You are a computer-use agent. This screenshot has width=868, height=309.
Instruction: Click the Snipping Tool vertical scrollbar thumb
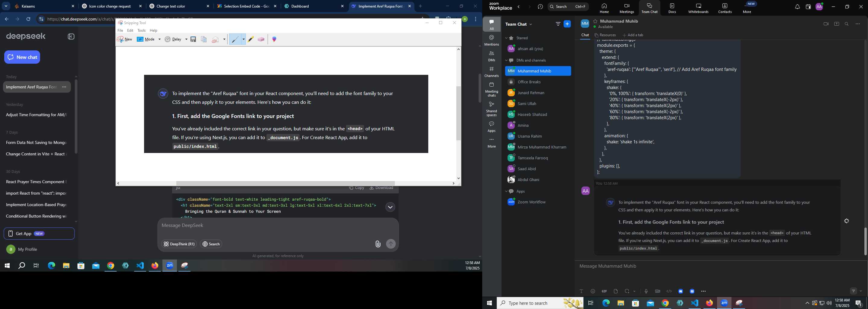(458, 113)
